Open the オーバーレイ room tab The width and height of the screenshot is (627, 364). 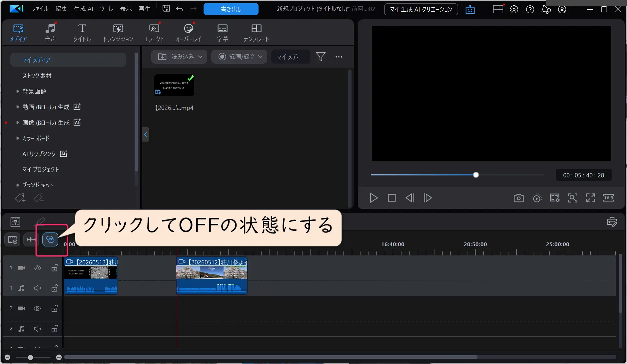tap(189, 33)
